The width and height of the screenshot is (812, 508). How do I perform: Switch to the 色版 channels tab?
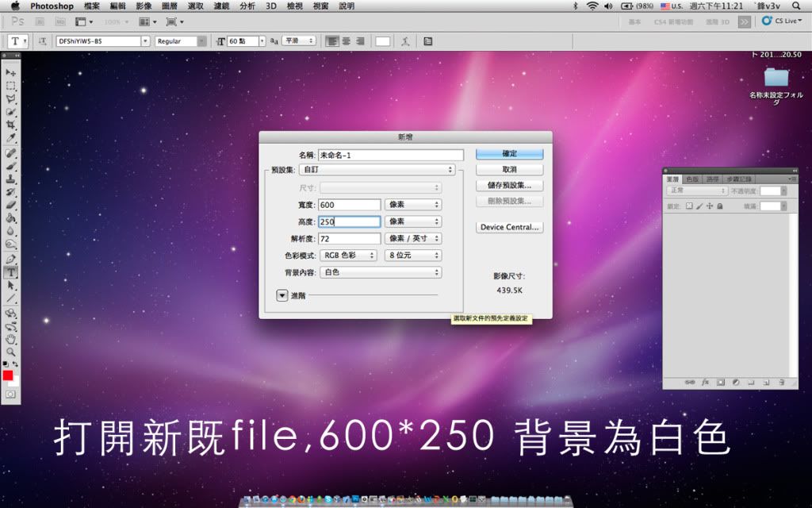click(x=693, y=179)
